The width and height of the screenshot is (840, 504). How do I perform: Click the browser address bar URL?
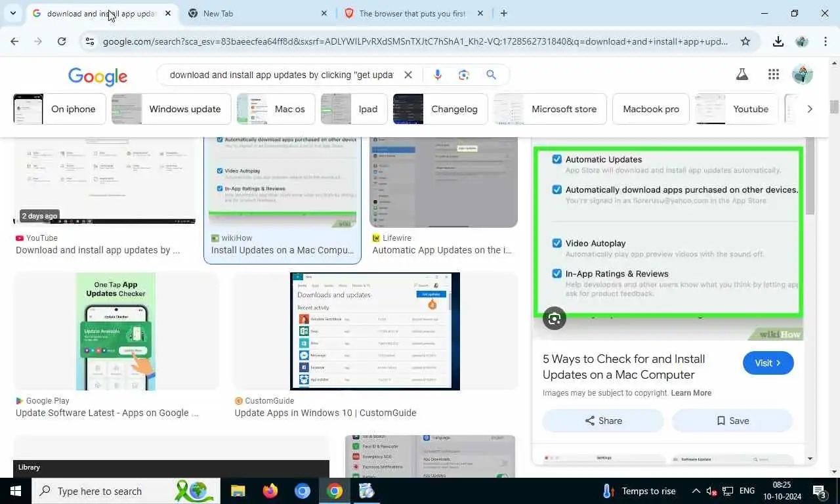tap(415, 41)
